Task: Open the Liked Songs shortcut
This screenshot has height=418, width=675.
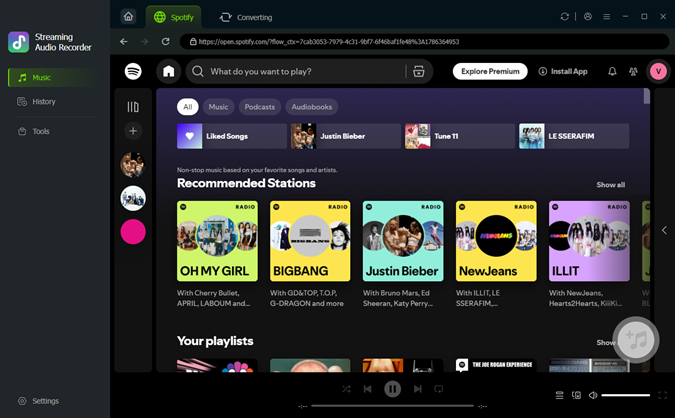Action: click(232, 136)
